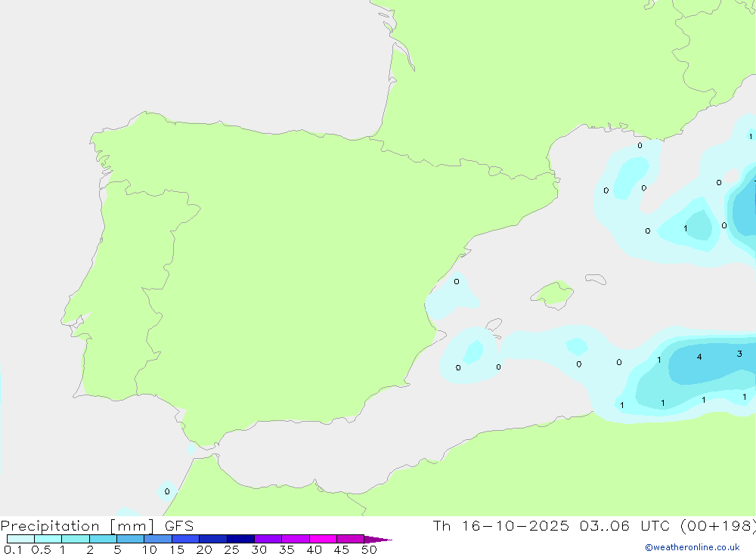
Task: Click the '3' precipitation value on the map
Action: click(739, 354)
